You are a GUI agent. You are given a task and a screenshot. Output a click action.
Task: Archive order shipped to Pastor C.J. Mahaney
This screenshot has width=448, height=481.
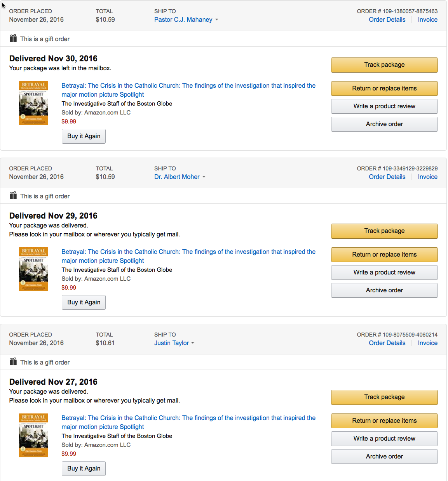click(x=384, y=124)
